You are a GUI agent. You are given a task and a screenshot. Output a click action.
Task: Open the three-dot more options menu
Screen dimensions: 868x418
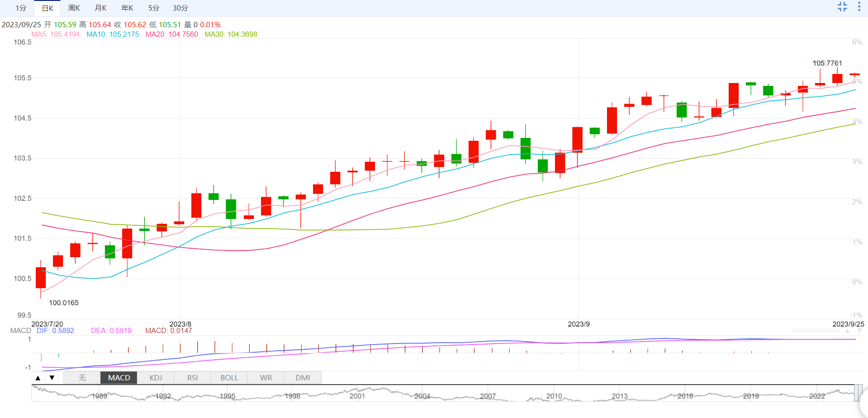coord(859,7)
